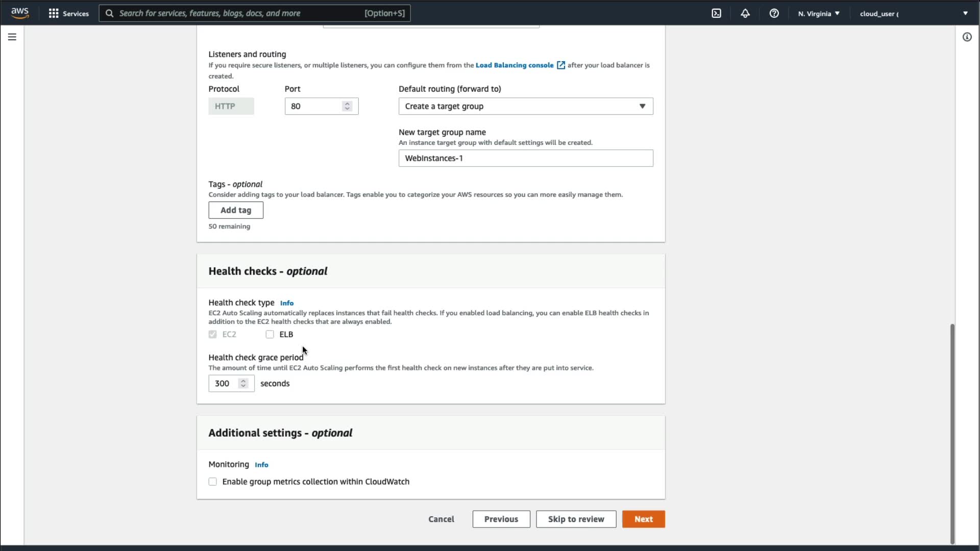
Task: Click the AWS logo home icon
Action: pyautogui.click(x=20, y=13)
